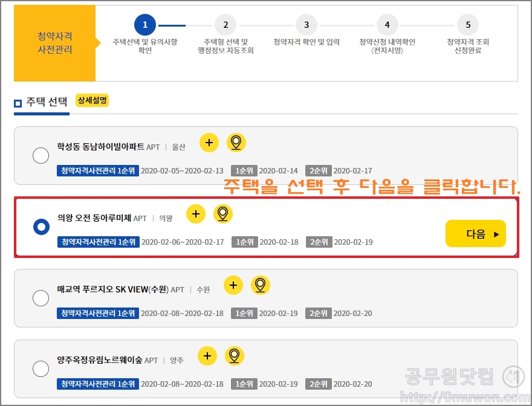This screenshot has height=406, width=532.
Task: Click the date range 2020-02-05~2020-02-13
Action: pos(182,170)
